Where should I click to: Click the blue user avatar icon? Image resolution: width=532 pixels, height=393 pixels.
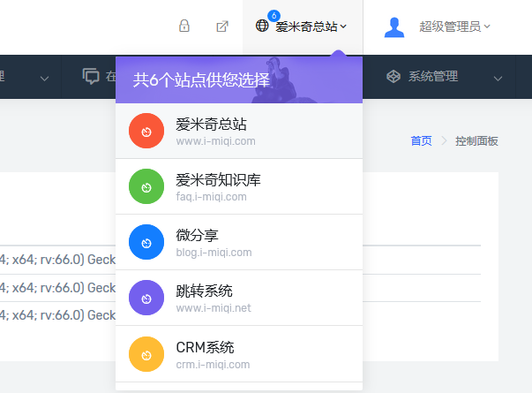click(x=394, y=27)
